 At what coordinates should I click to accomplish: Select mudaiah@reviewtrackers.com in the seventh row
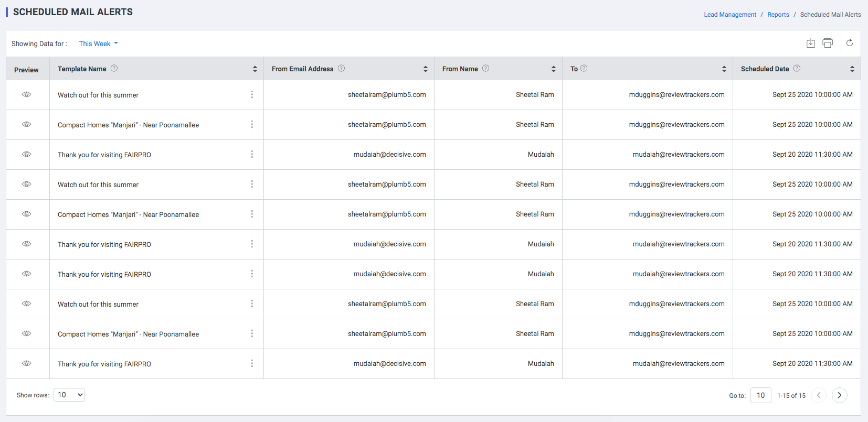[679, 274]
